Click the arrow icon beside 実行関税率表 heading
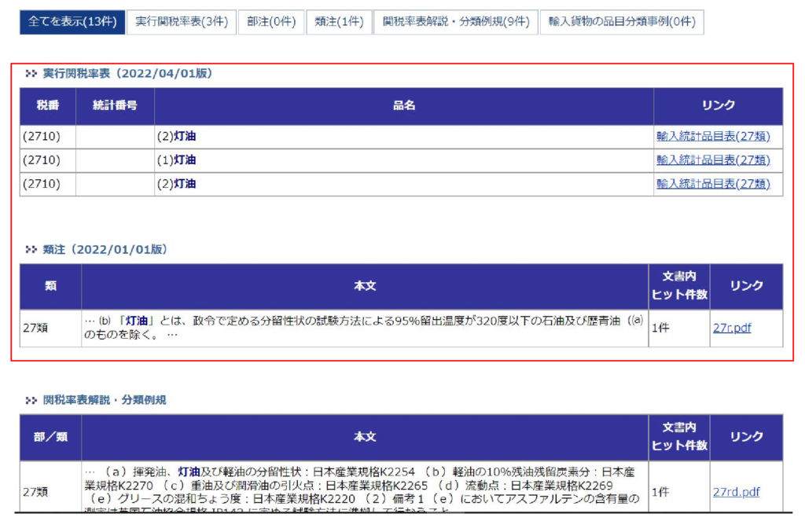The height and width of the screenshot is (532, 805). point(31,74)
